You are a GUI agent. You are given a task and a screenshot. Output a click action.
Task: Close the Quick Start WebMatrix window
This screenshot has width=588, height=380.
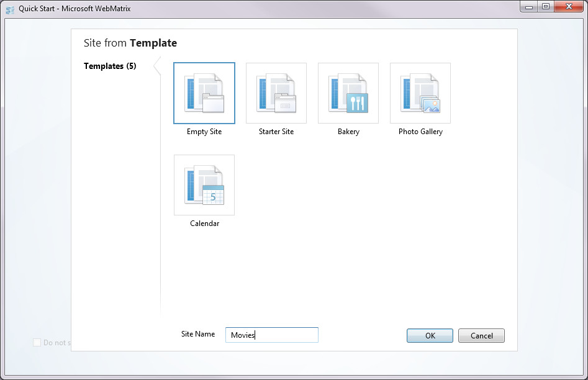click(569, 6)
